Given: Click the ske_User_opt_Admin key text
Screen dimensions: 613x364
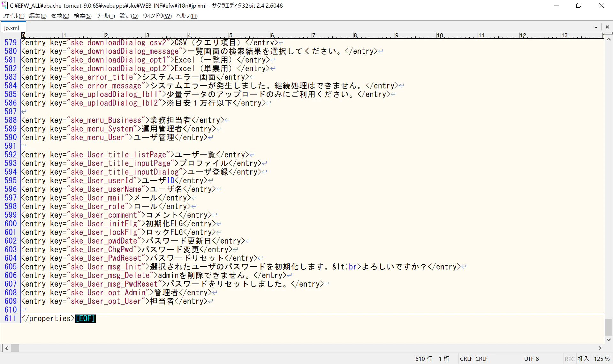Looking at the screenshot, I should tap(108, 292).
